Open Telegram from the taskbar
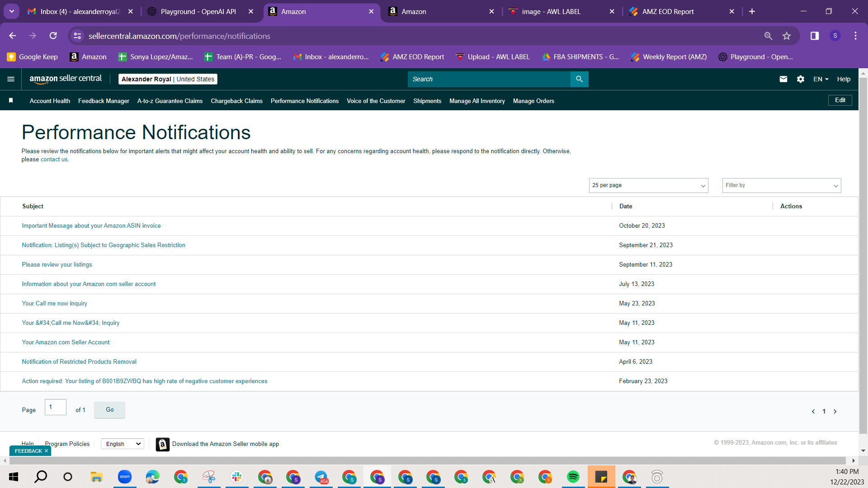This screenshot has width=868, height=488. click(321, 477)
